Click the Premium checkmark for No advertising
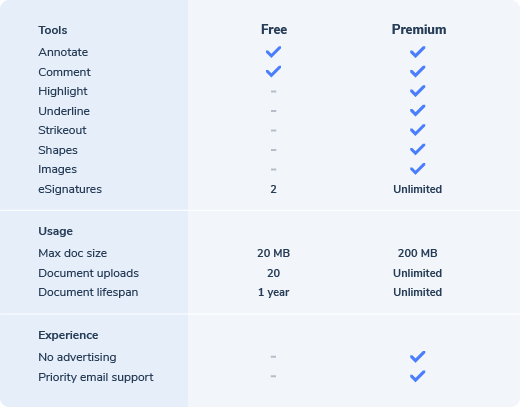The height and width of the screenshot is (407, 520). point(417,357)
